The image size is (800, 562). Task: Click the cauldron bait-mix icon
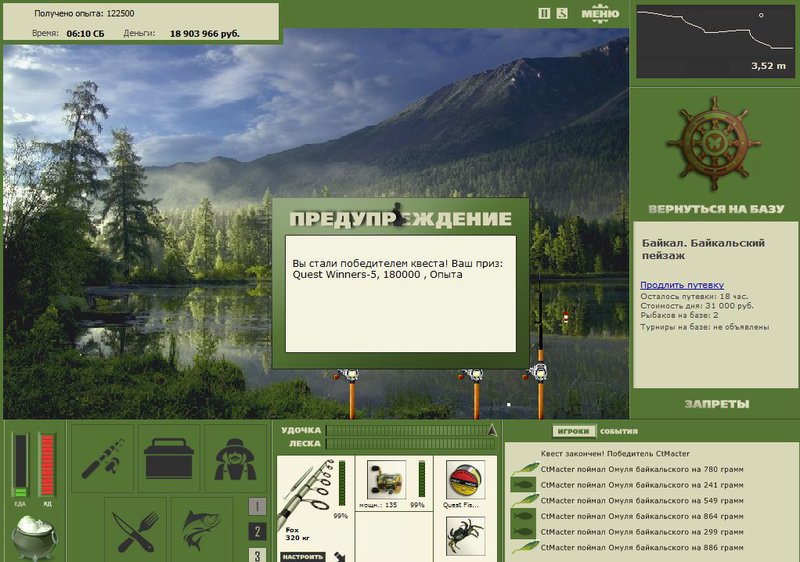click(x=34, y=537)
